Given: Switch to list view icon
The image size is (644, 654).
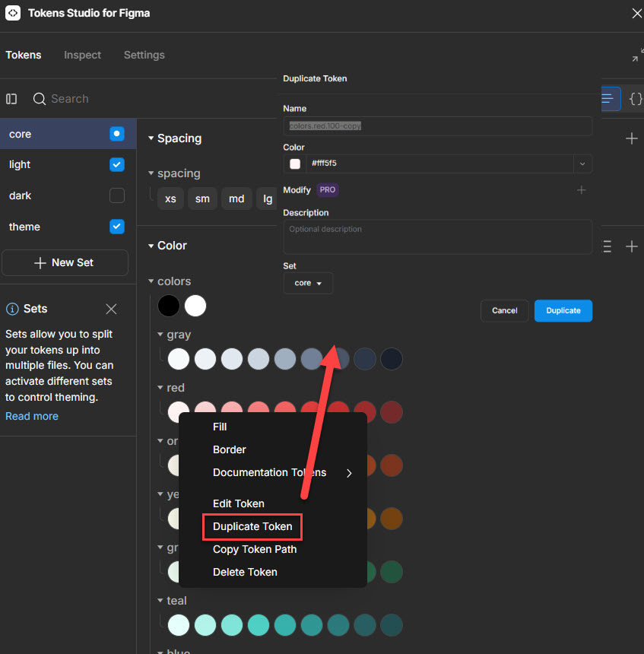Looking at the screenshot, I should (x=609, y=98).
